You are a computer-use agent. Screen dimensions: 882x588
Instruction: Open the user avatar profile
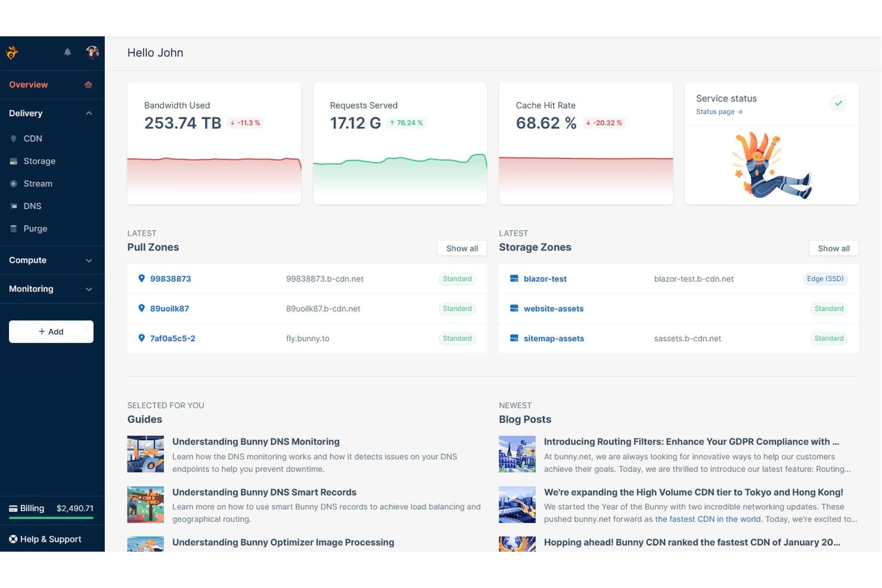pyautogui.click(x=92, y=52)
